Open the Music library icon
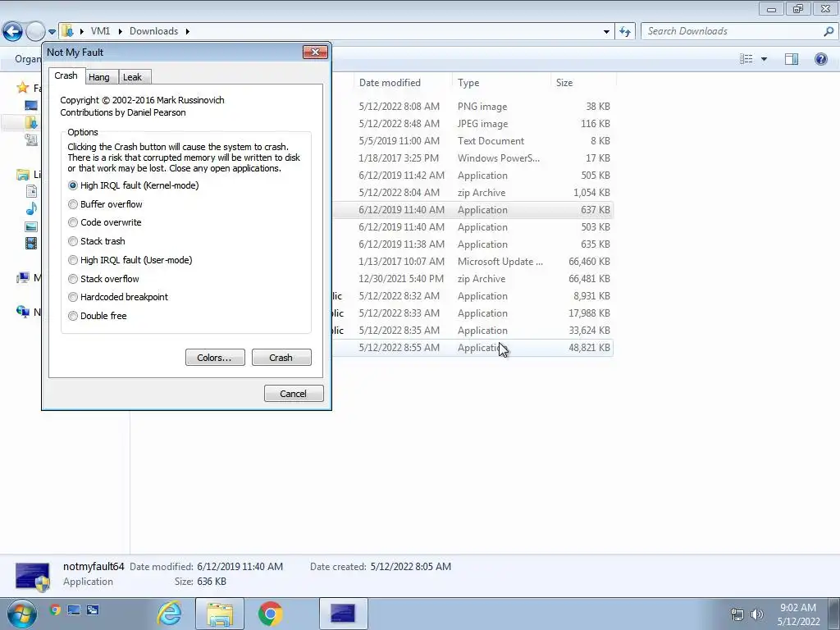This screenshot has width=840, height=630. coord(32,208)
